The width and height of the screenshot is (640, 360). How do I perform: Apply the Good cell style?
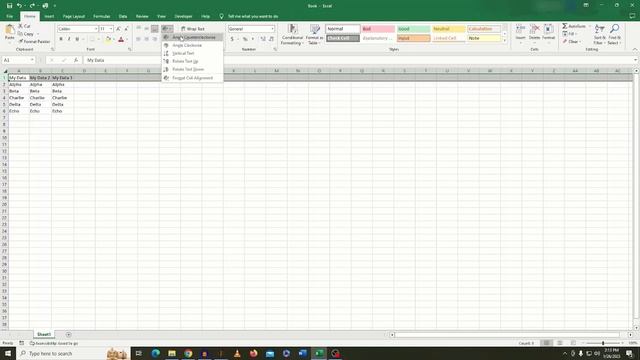click(x=413, y=29)
